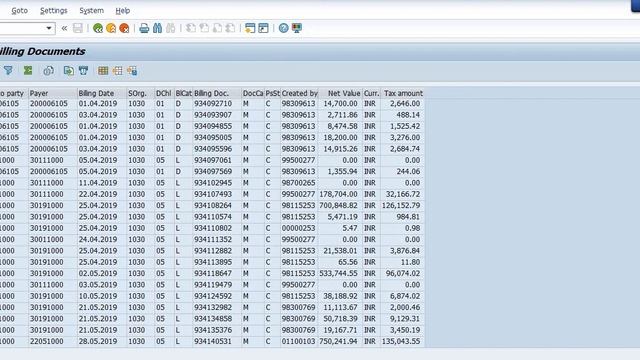640x360 pixels.
Task: Open the blue question mark Help icon
Action: (283, 28)
